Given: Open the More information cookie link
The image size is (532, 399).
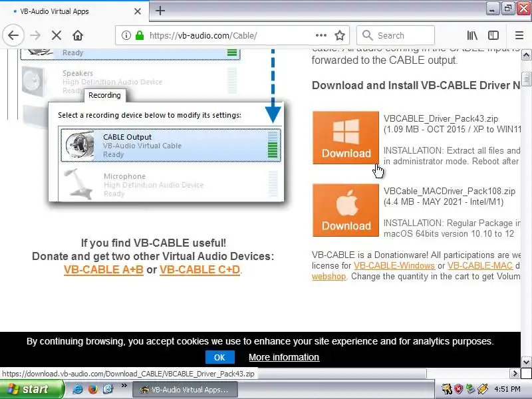Looking at the screenshot, I should (284, 357).
